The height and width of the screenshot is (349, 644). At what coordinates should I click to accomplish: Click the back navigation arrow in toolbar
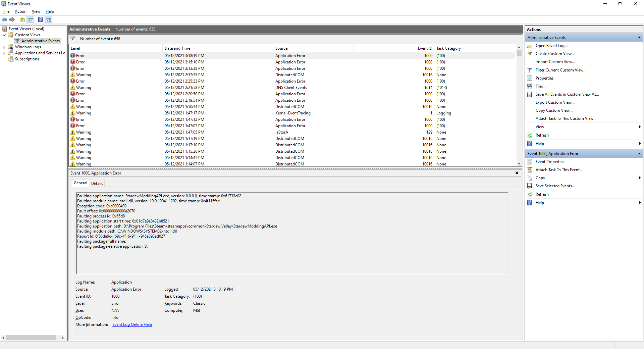click(x=4, y=19)
